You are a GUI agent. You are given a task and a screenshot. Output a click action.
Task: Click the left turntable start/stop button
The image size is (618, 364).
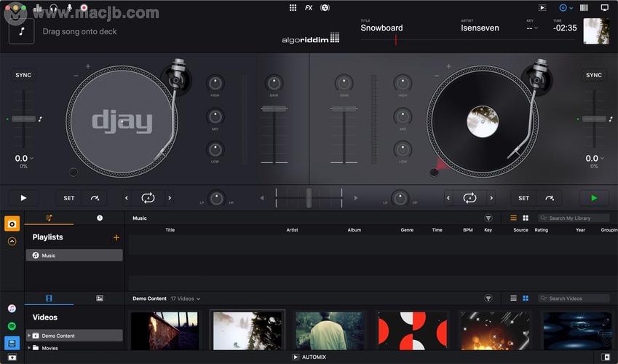click(x=74, y=172)
